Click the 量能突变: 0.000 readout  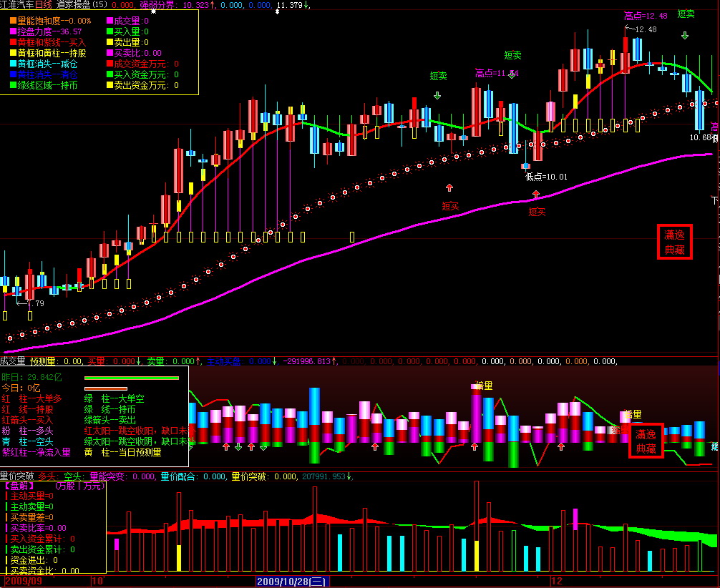tap(122, 476)
